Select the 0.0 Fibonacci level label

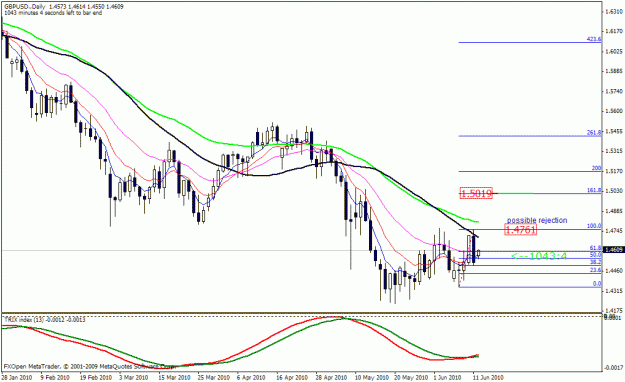point(597,284)
